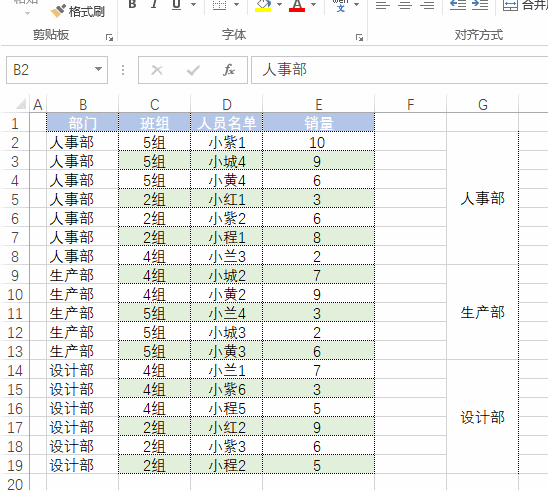Toggle bold formatting
Viewport: 548px width, 490px height.
pyautogui.click(x=132, y=5)
